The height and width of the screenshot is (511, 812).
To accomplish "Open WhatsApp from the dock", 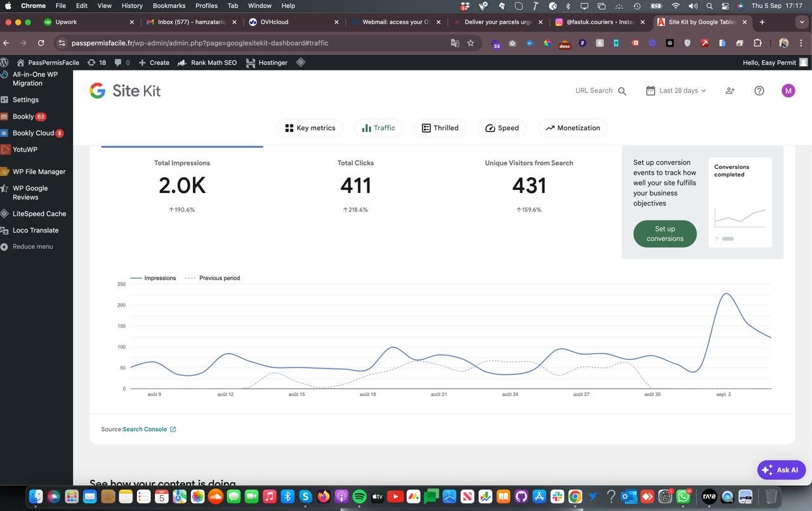I will coord(684,496).
